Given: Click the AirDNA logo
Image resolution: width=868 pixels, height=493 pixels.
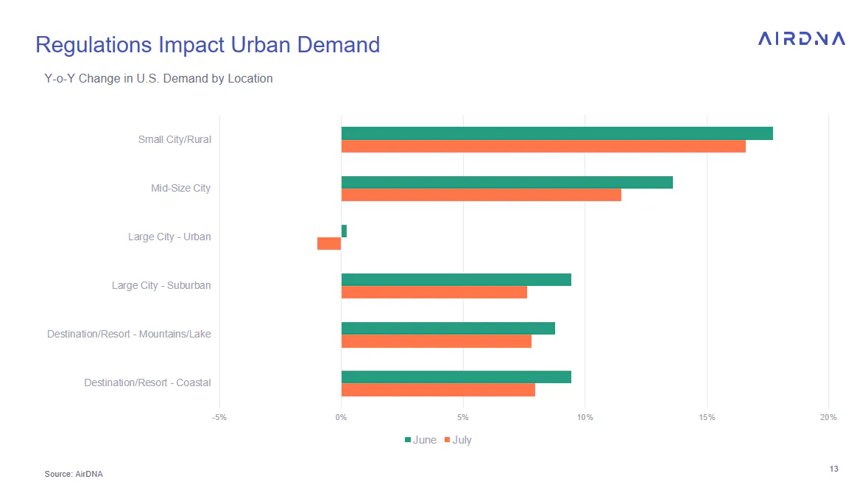Looking at the screenshot, I should (802, 38).
